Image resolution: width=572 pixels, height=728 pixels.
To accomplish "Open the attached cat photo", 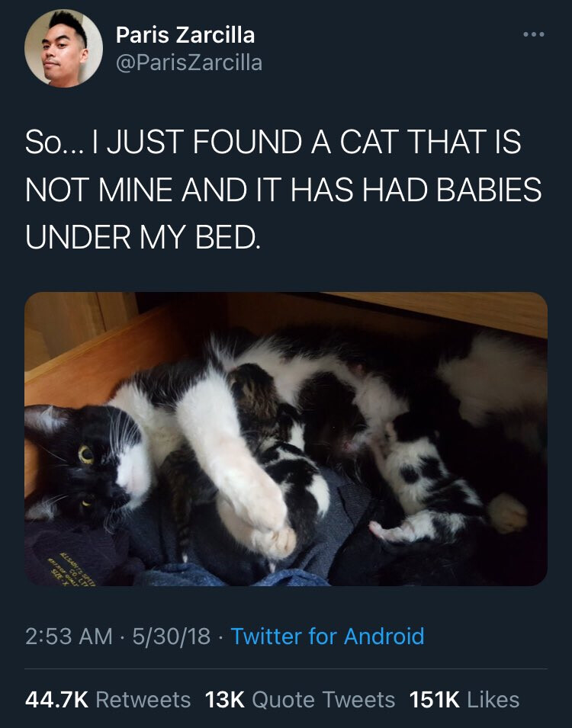I will 285,438.
